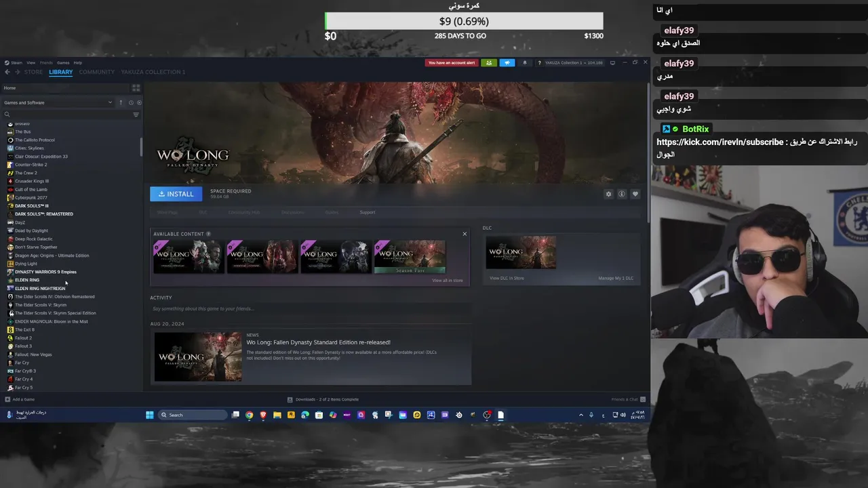This screenshot has height=488, width=868.
Task: Focus the library search field
Action: click(x=66, y=115)
